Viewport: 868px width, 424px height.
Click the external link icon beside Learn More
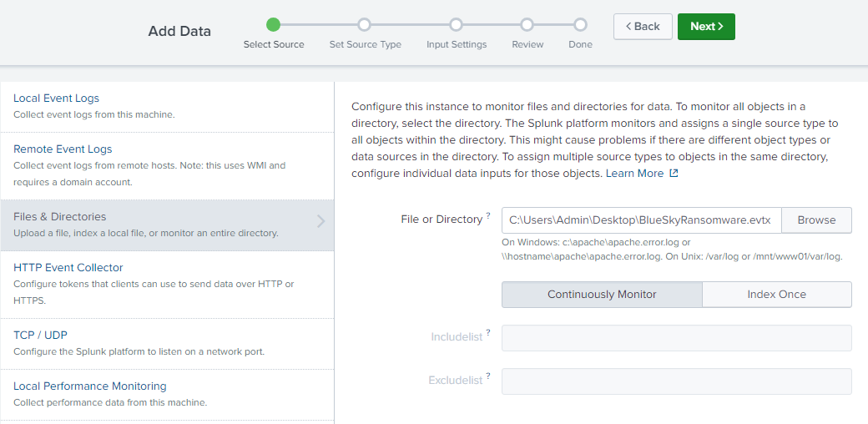point(674,174)
